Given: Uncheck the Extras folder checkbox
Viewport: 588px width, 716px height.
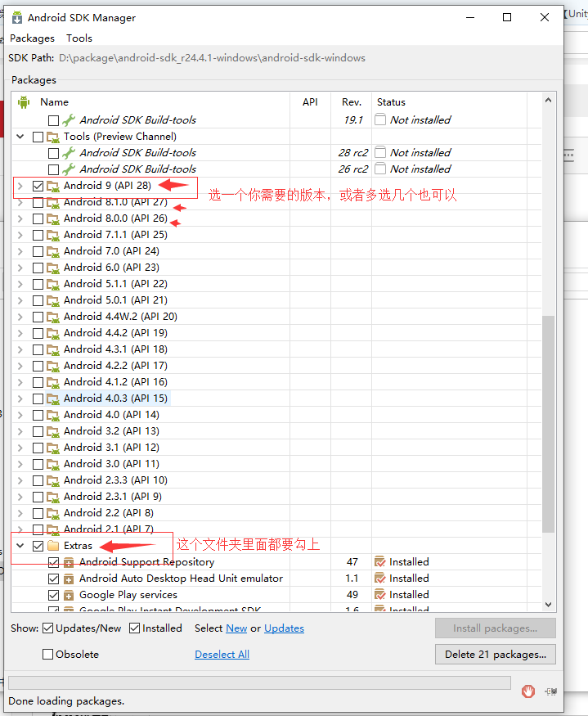Looking at the screenshot, I should [38, 546].
